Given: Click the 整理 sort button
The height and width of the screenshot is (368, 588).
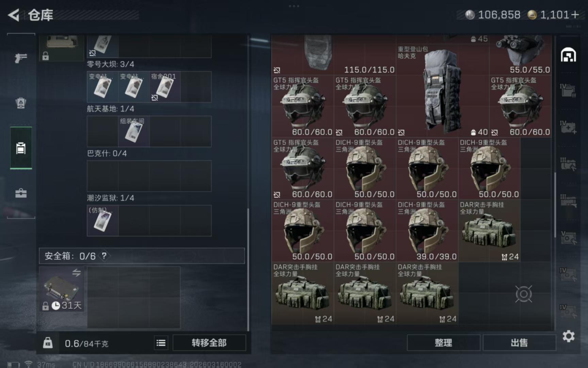Looking at the screenshot, I should tap(443, 343).
